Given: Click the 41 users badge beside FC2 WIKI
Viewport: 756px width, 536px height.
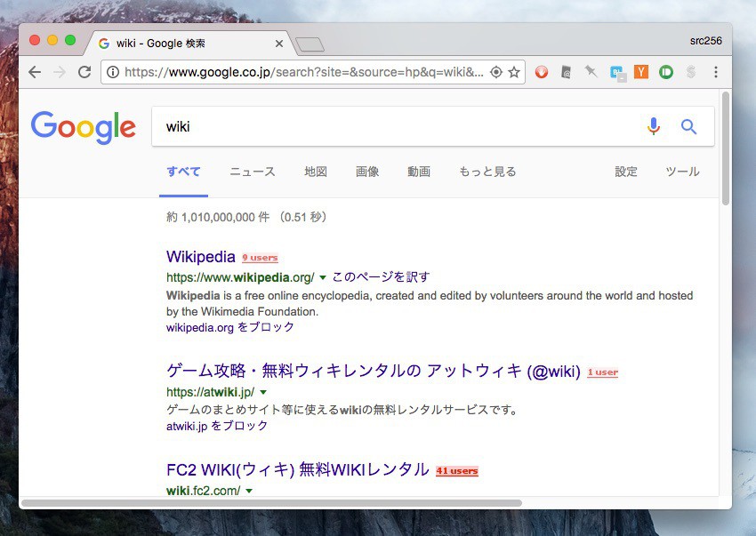Looking at the screenshot, I should (x=457, y=471).
